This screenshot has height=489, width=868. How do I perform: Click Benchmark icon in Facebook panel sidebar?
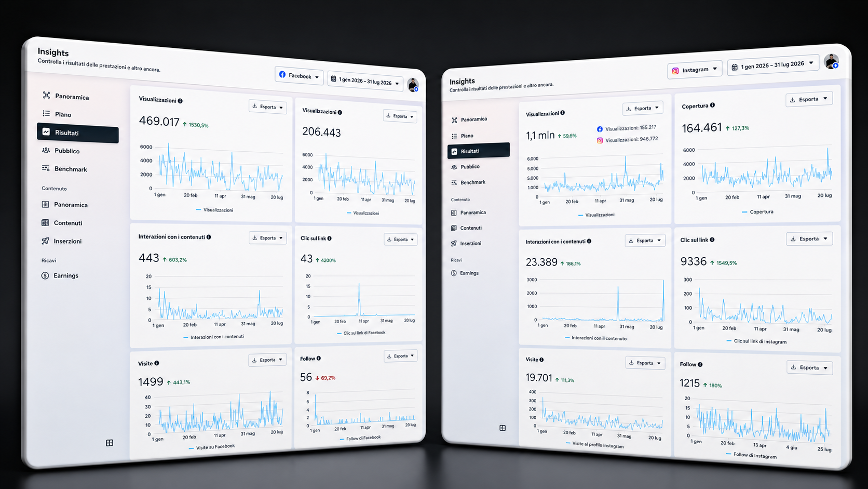(x=46, y=168)
